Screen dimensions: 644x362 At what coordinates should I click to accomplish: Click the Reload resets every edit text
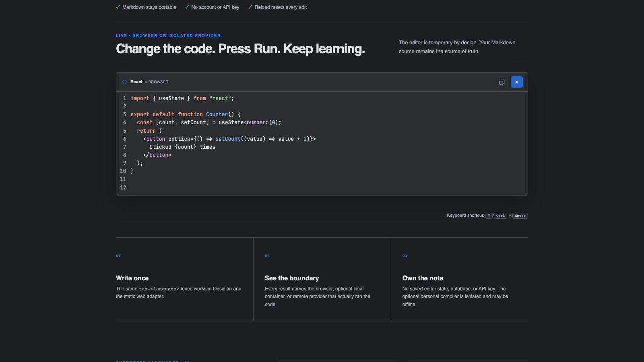point(281,7)
